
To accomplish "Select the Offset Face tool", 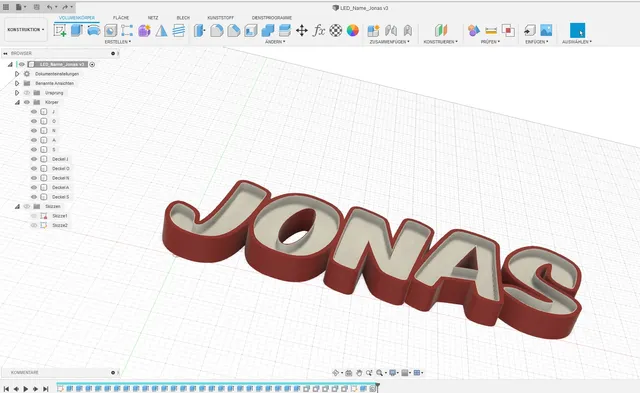I will (x=284, y=31).
